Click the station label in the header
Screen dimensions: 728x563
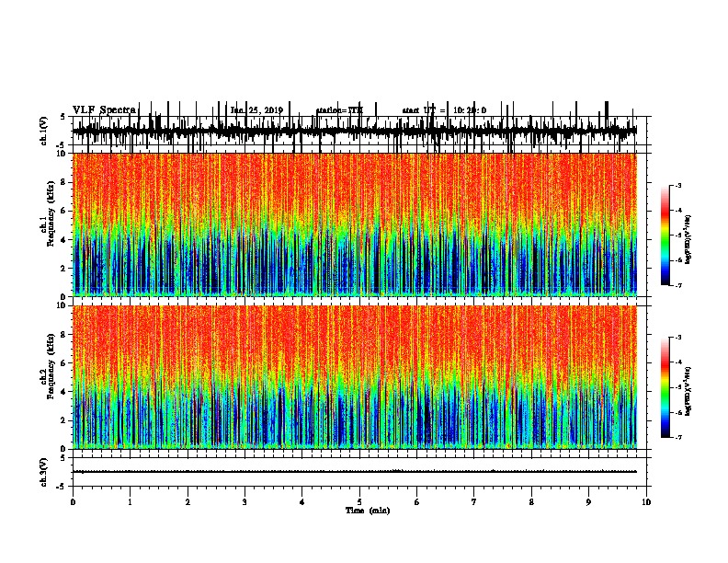tap(339, 110)
